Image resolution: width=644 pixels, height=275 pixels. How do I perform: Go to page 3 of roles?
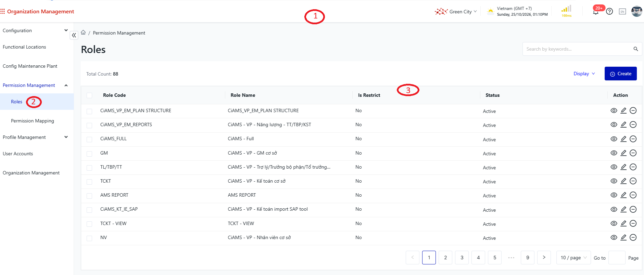coord(462,258)
